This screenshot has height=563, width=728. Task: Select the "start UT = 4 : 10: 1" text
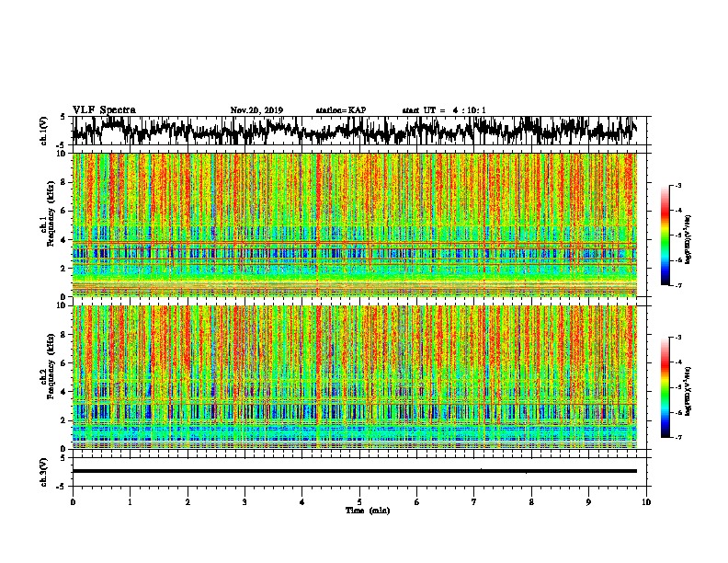click(x=444, y=110)
